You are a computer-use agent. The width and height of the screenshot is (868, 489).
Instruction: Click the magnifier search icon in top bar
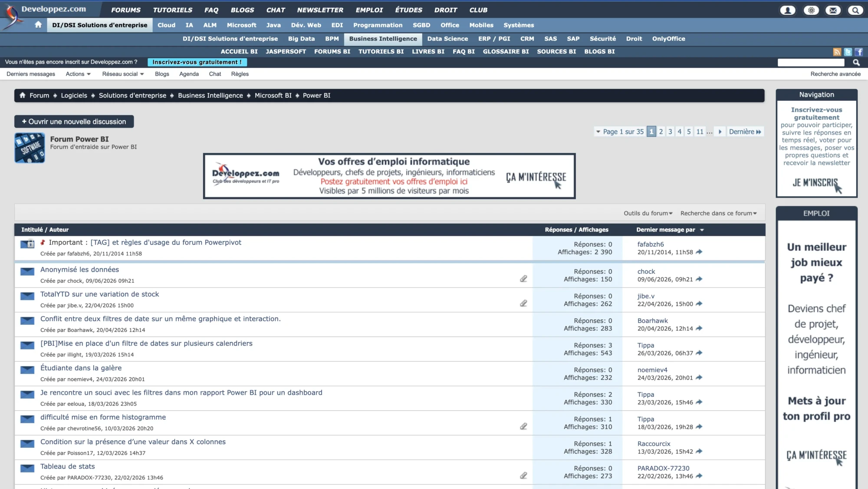coord(855,10)
